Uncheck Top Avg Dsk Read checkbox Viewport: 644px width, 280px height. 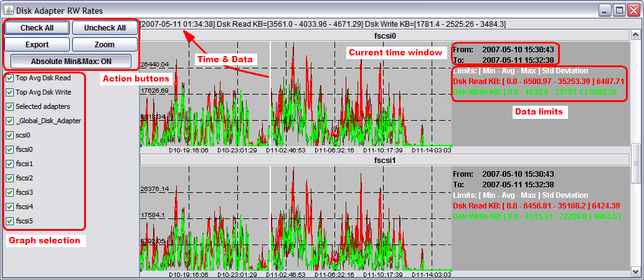pyautogui.click(x=10, y=78)
